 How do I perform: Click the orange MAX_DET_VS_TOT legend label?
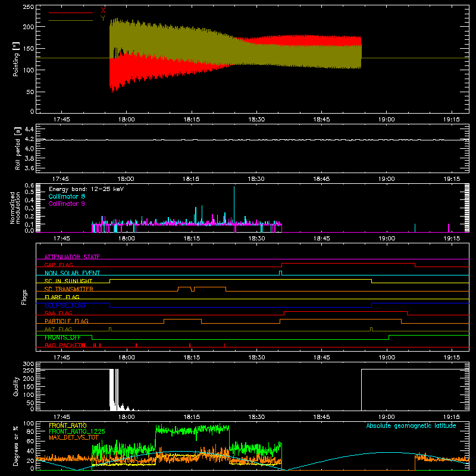tap(74, 437)
